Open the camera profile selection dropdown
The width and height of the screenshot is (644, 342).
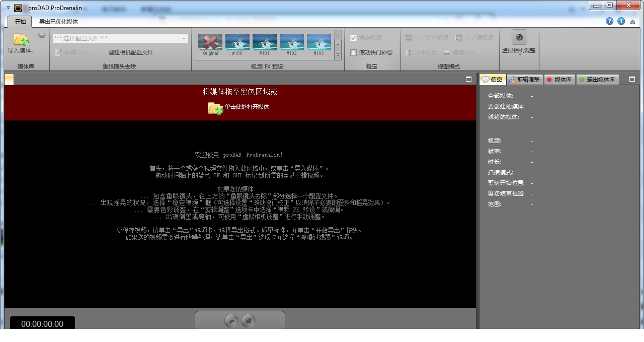coord(184,38)
